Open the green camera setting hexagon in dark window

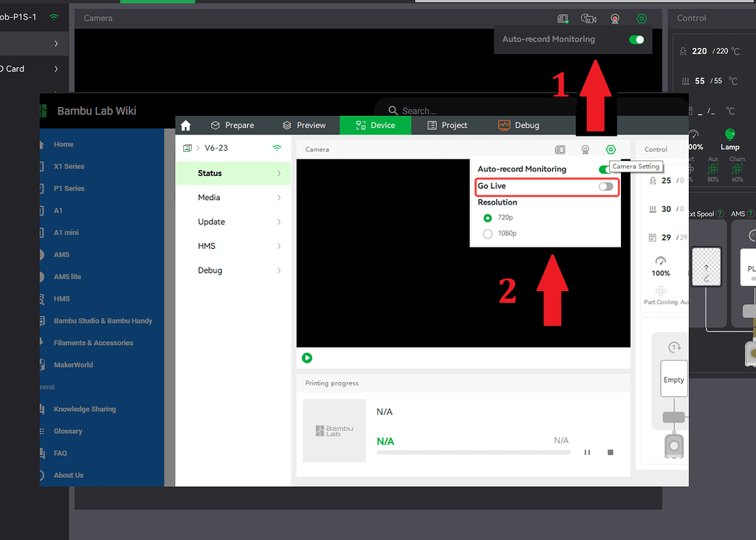click(x=642, y=18)
